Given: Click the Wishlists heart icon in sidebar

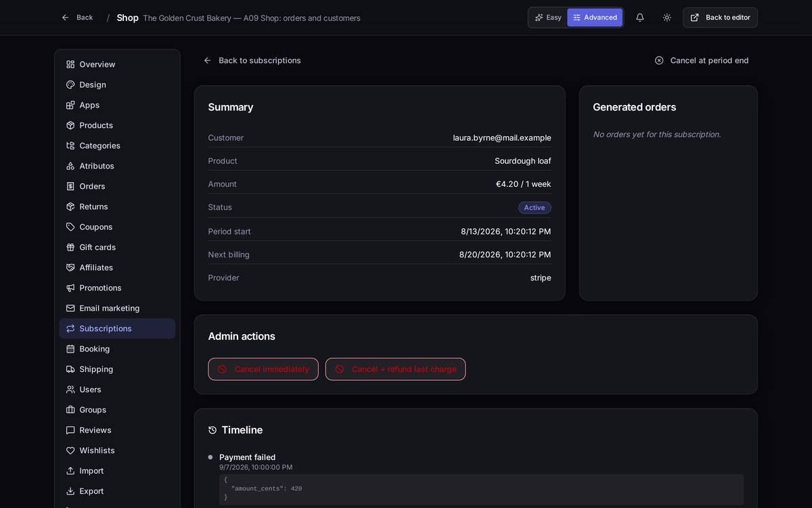Looking at the screenshot, I should click(x=70, y=450).
